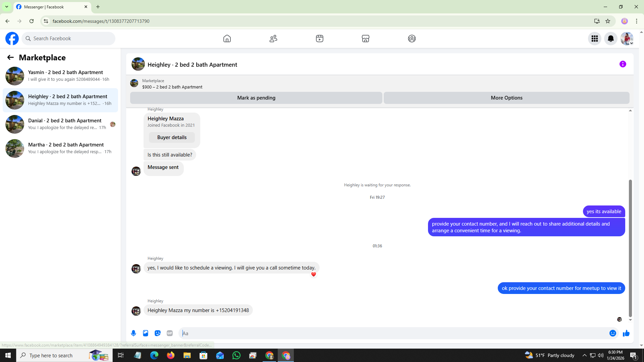Open Facebook notifications bell
This screenshot has width=644, height=362.
click(610, 39)
